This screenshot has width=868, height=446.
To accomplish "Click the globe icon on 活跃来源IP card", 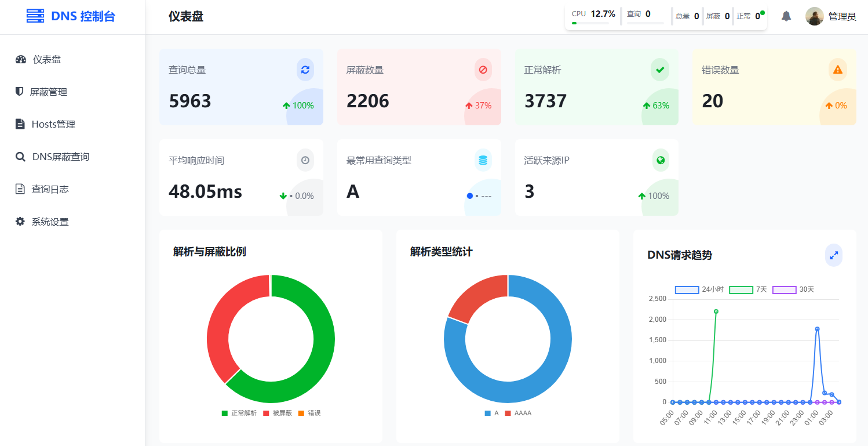I will (660, 160).
